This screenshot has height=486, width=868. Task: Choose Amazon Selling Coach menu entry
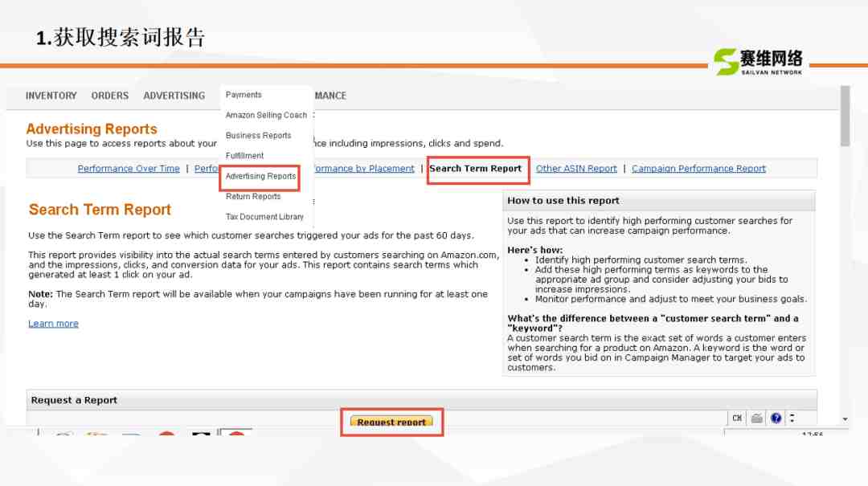pos(266,115)
